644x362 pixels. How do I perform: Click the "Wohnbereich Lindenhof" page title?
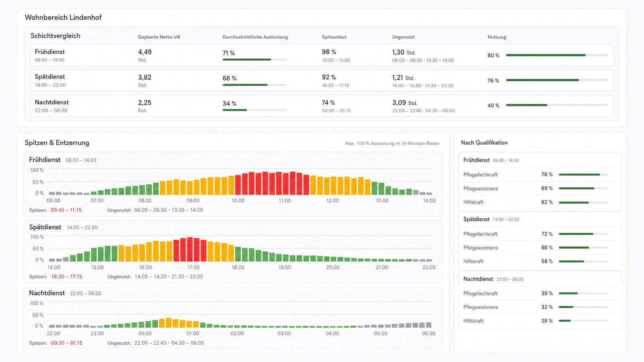(x=63, y=17)
